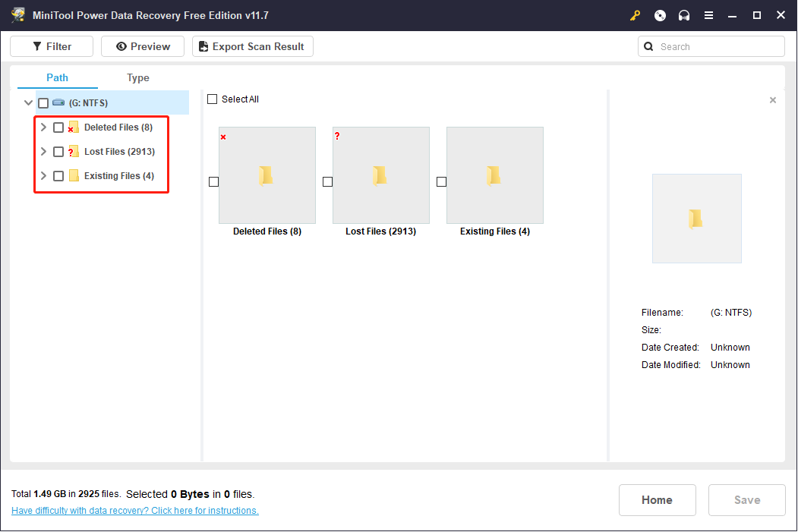Check the Deleted Files (8) tree checkbox
The image size is (798, 532).
point(58,127)
